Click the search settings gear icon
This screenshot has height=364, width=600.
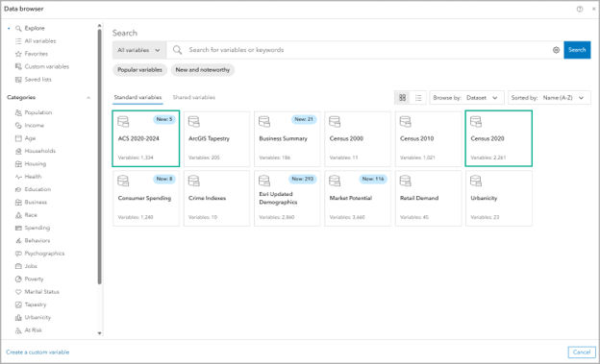tap(556, 50)
